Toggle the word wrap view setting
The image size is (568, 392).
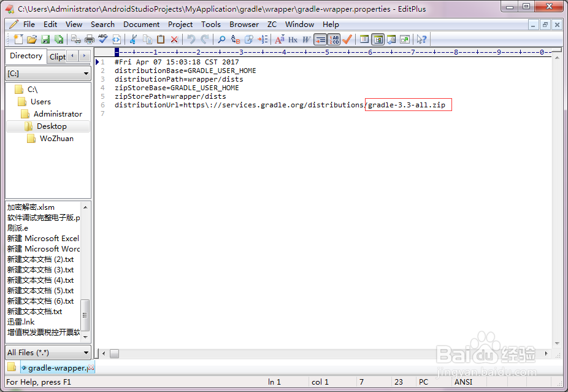click(320, 39)
